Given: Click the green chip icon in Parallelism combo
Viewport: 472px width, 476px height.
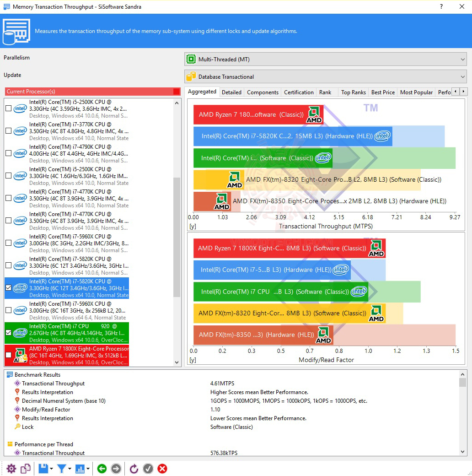Looking at the screenshot, I should click(191, 59).
